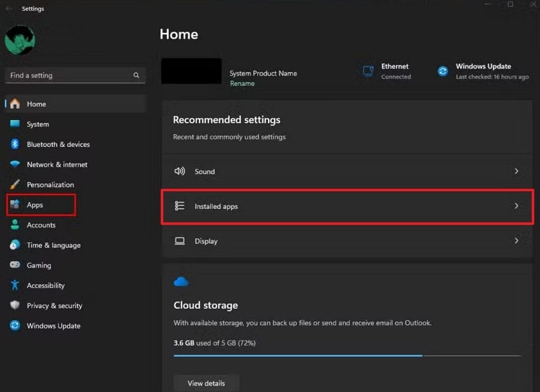Click the System Product Name text

tap(263, 73)
